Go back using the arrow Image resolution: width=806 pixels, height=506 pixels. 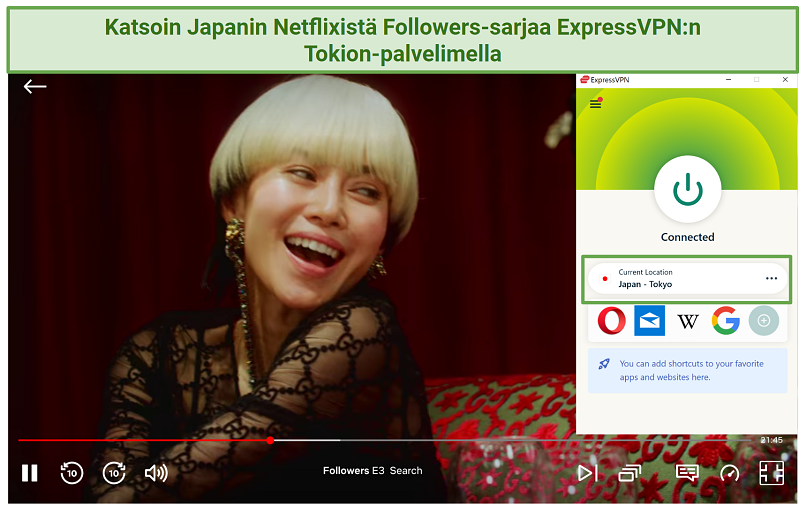35,87
